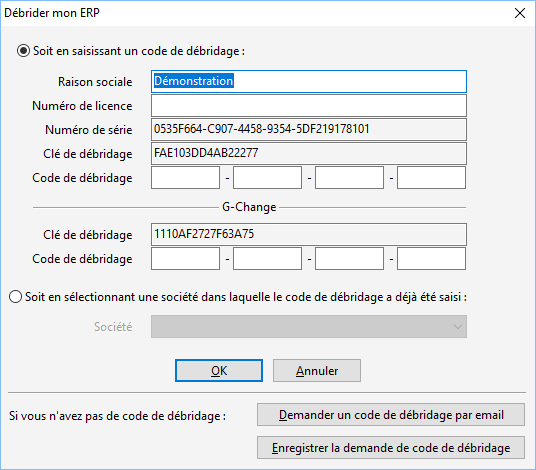Click the G-Change Clé de débridage field
Image resolution: width=536 pixels, height=470 pixels.
309,234
